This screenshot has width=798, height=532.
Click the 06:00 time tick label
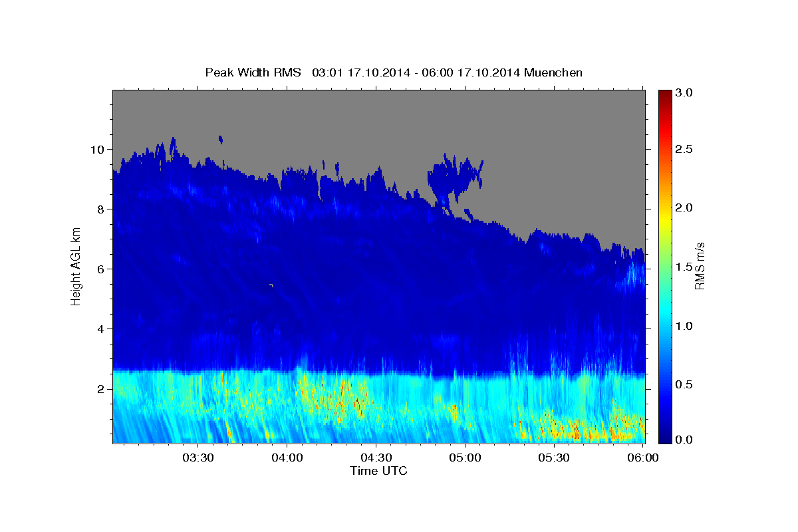click(x=642, y=458)
